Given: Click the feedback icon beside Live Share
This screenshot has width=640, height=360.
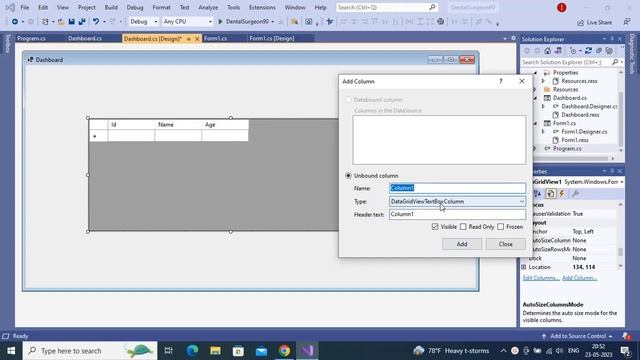Looking at the screenshot, I should point(627,22).
